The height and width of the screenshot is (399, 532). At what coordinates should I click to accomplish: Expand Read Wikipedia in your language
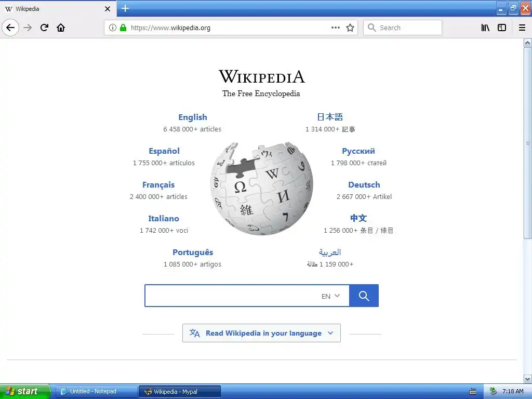[x=262, y=333]
